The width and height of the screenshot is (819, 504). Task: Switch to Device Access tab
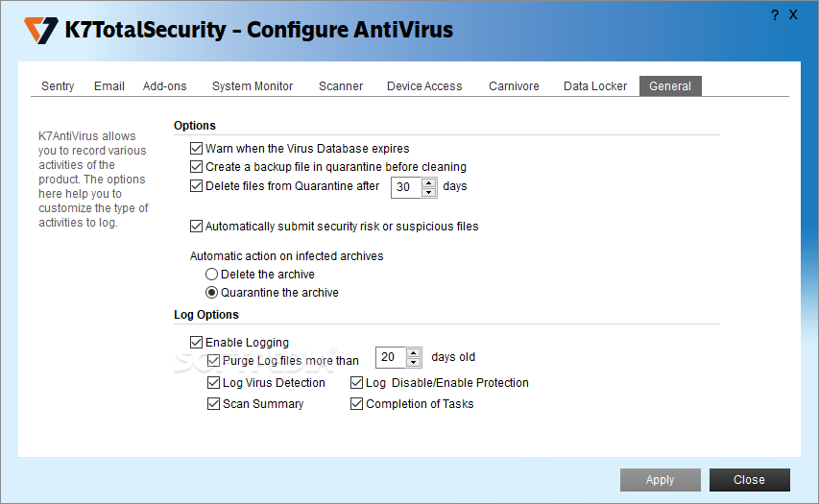click(424, 86)
